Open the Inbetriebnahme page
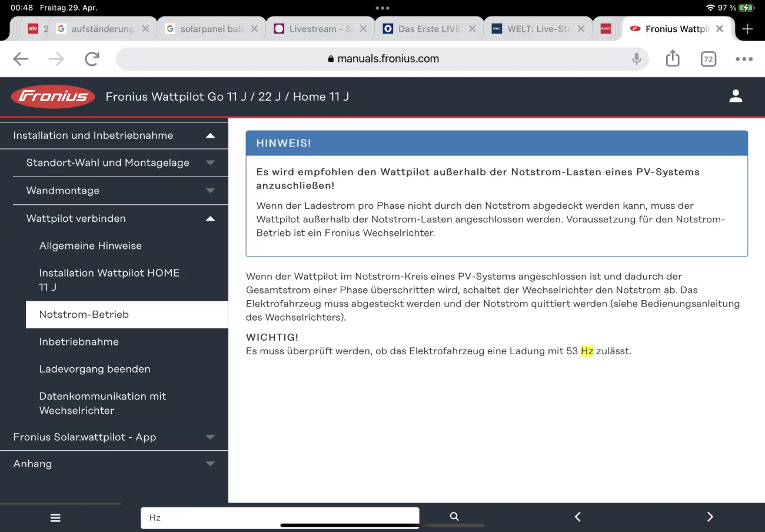This screenshot has width=765, height=532. [79, 342]
